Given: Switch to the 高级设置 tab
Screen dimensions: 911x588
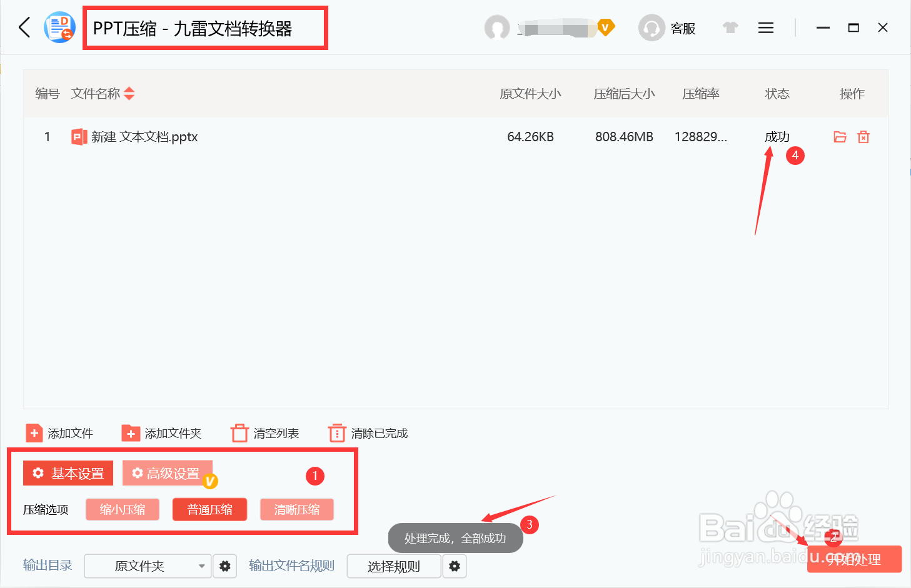Looking at the screenshot, I should pos(168,473).
